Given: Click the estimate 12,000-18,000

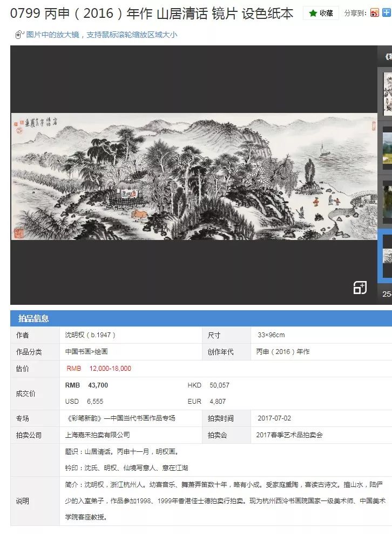Looking at the screenshot, I should (110, 369).
